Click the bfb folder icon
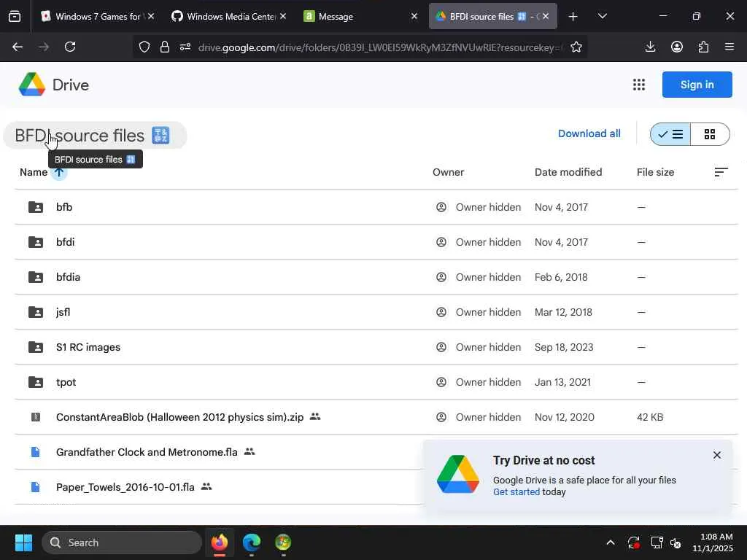 pyautogui.click(x=36, y=207)
